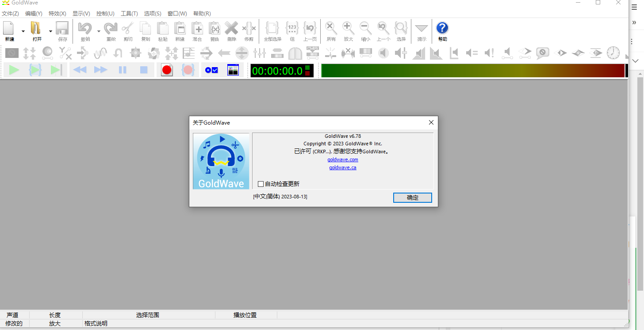Click the Cut (剪切) scissors icon

tap(128, 28)
